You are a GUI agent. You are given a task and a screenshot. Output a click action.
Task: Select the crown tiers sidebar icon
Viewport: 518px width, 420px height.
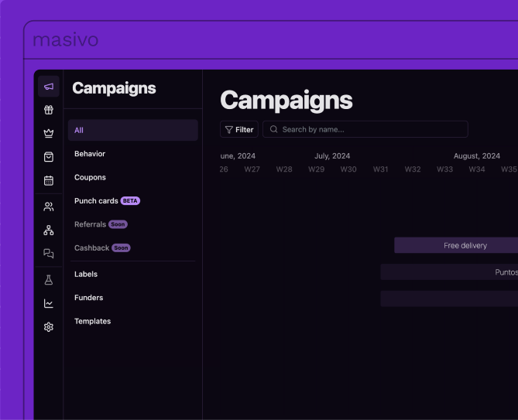[x=49, y=133]
